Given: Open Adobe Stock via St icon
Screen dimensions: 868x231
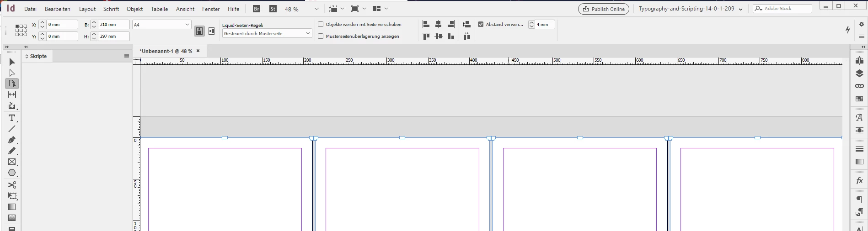Looking at the screenshot, I should coord(273,9).
